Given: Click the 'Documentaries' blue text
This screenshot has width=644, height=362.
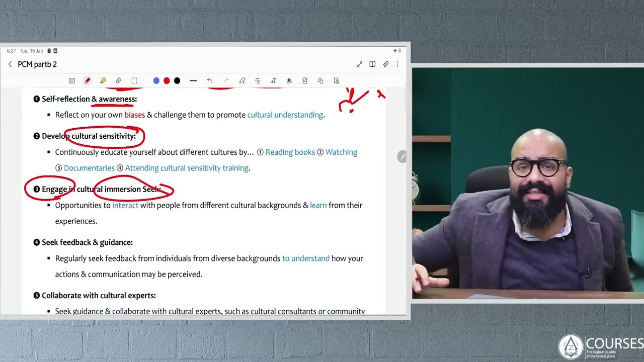Looking at the screenshot, I should coord(89,168).
